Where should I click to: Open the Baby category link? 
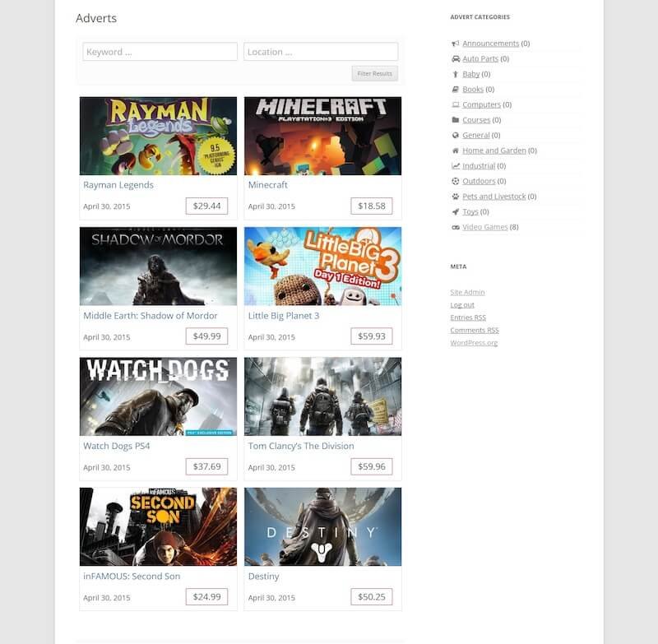(470, 74)
